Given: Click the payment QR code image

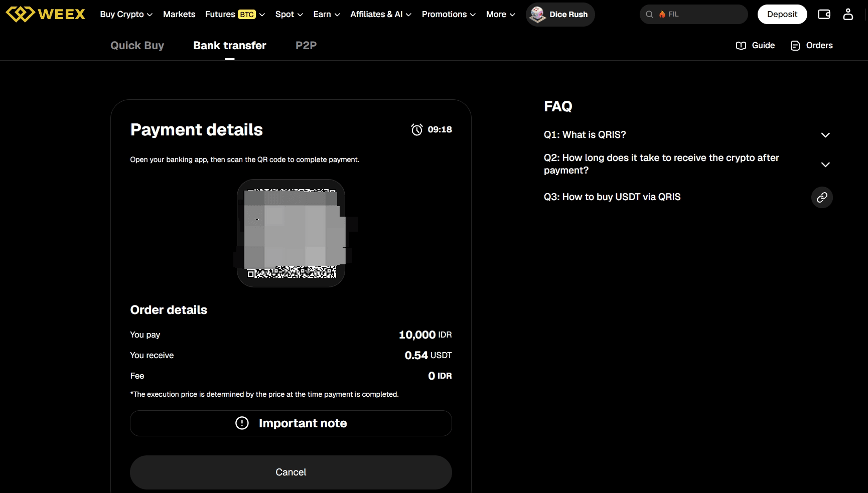Looking at the screenshot, I should pos(291,233).
